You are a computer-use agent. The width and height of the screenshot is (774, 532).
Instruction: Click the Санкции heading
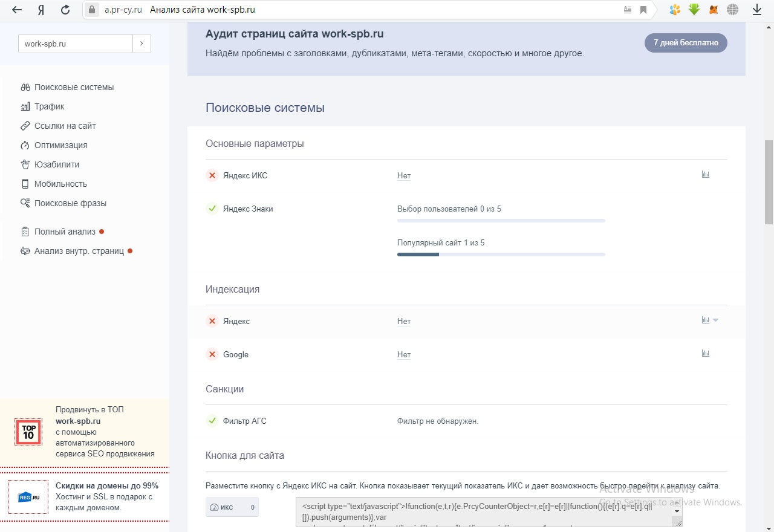click(x=224, y=389)
